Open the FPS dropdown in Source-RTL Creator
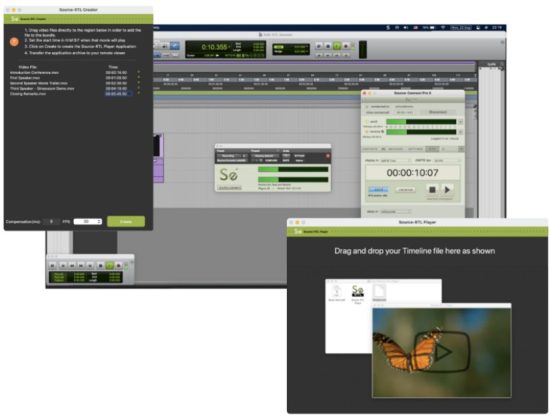The height and width of the screenshot is (415, 550). [88, 221]
